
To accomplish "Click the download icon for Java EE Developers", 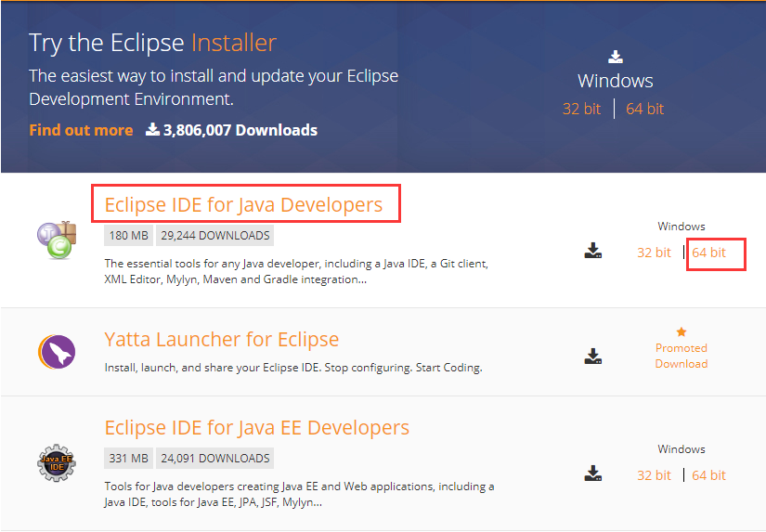I will 593,474.
